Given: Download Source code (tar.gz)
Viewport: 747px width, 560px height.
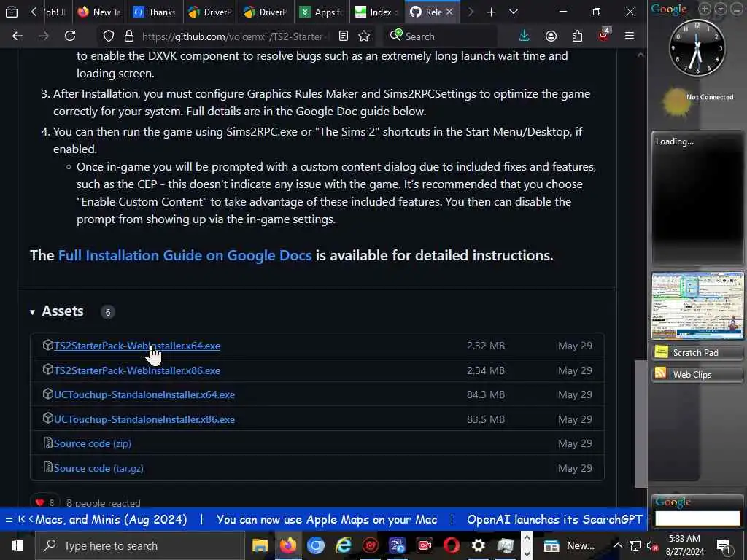Looking at the screenshot, I should point(98,468).
